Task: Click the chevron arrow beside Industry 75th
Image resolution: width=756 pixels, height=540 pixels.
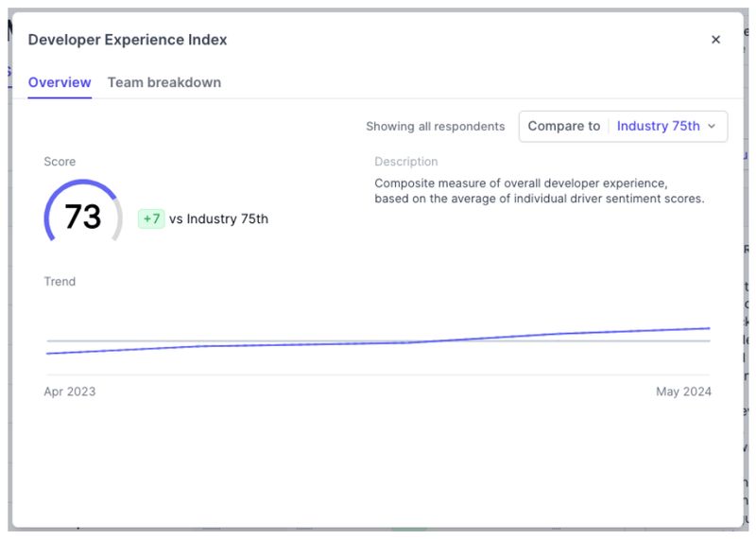Action: (x=712, y=127)
